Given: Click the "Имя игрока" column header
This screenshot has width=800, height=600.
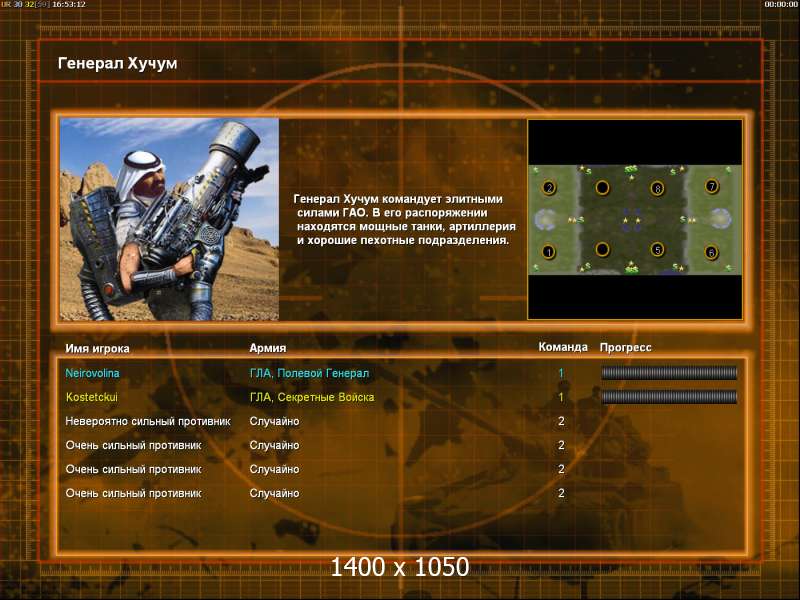Looking at the screenshot, I should 97,348.
